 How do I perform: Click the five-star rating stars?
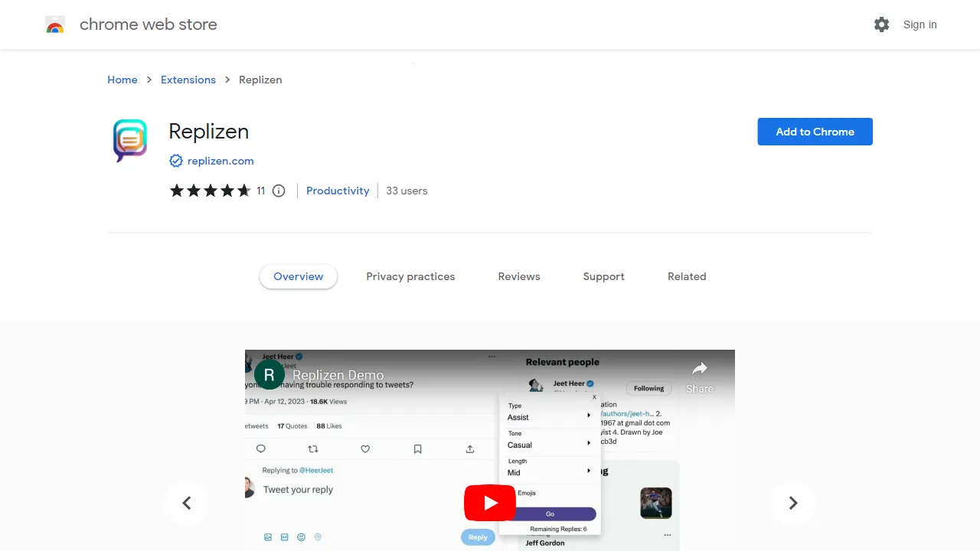(x=210, y=191)
